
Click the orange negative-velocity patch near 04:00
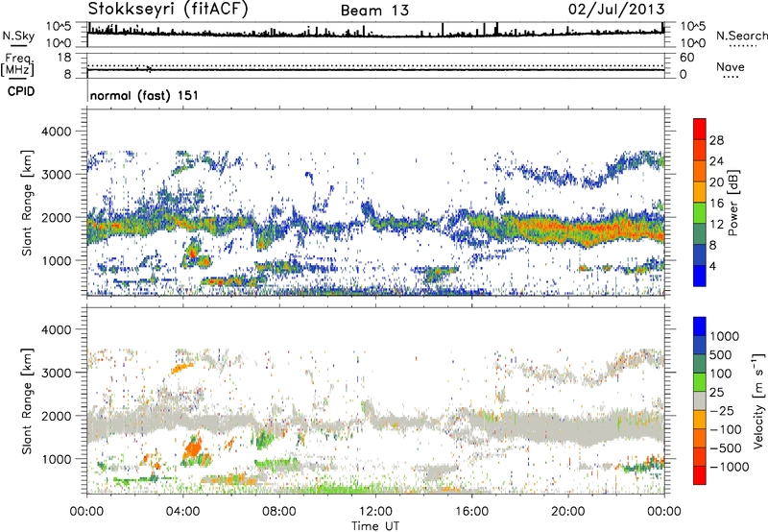193,447
